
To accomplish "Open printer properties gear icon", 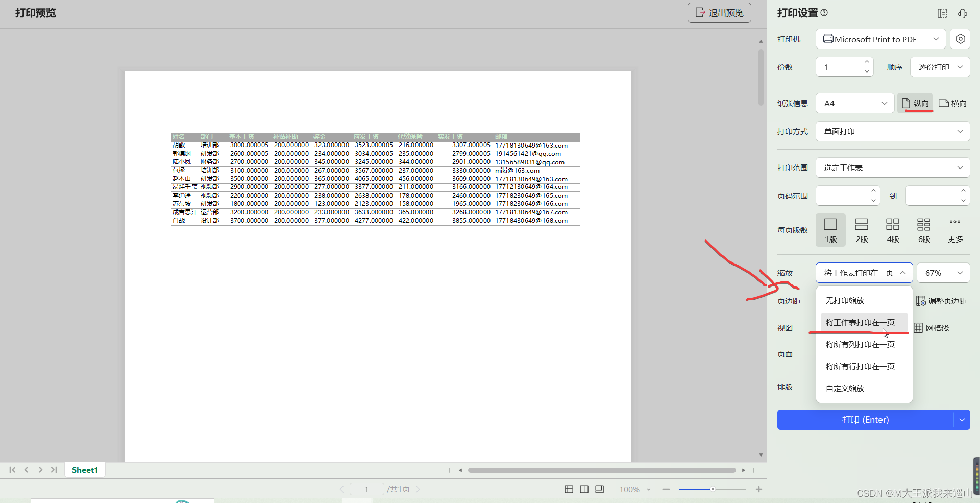I will (960, 39).
